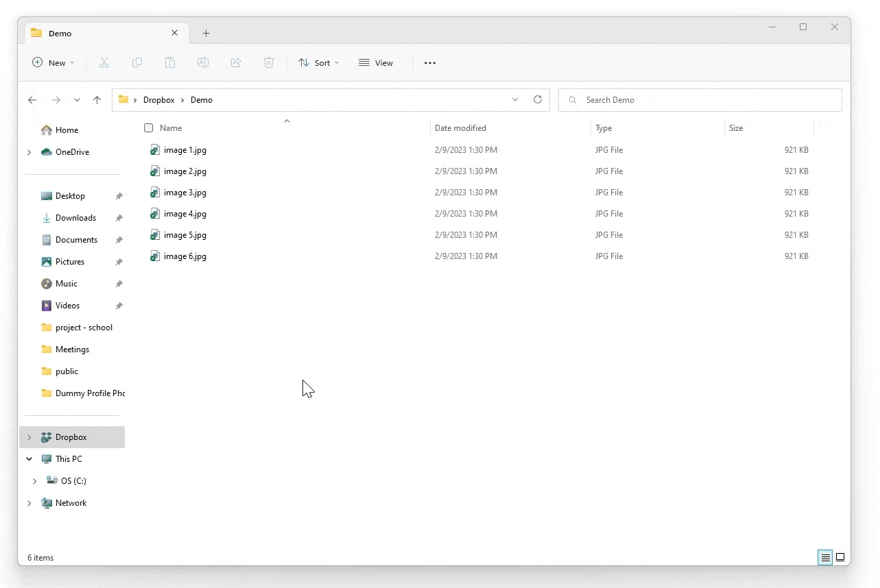Image resolution: width=880 pixels, height=588 pixels.
Task: Go up one folder level with up arrow
Action: pyautogui.click(x=97, y=100)
